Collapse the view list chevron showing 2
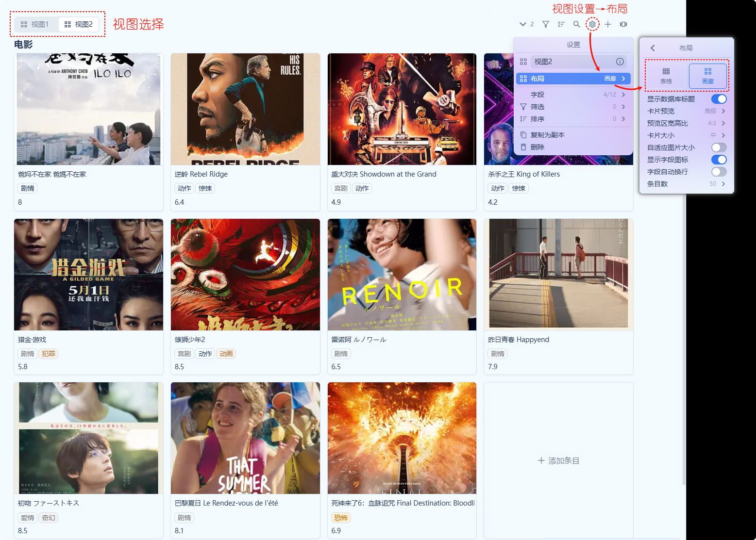 pos(526,24)
